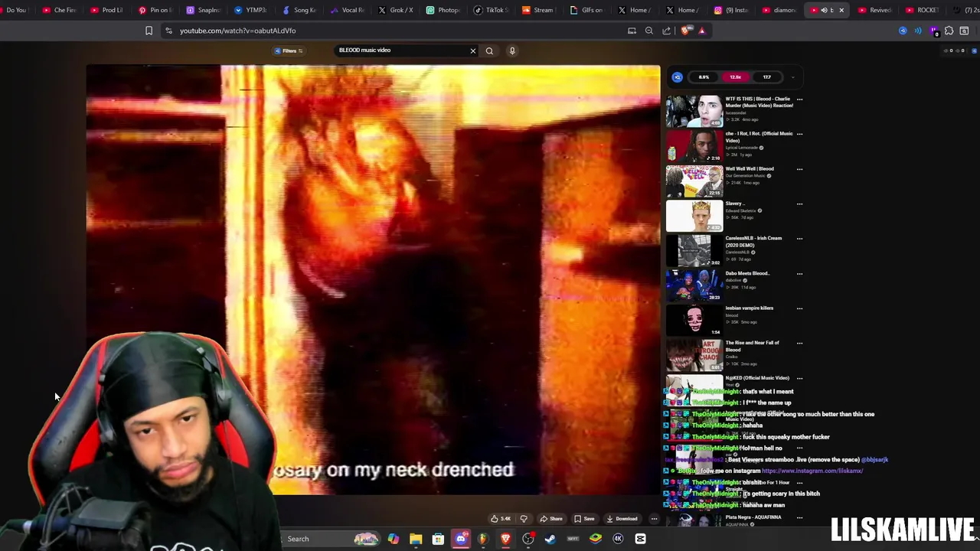Open BlueStacks from the taskbar
The height and width of the screenshot is (551, 980).
click(596, 539)
